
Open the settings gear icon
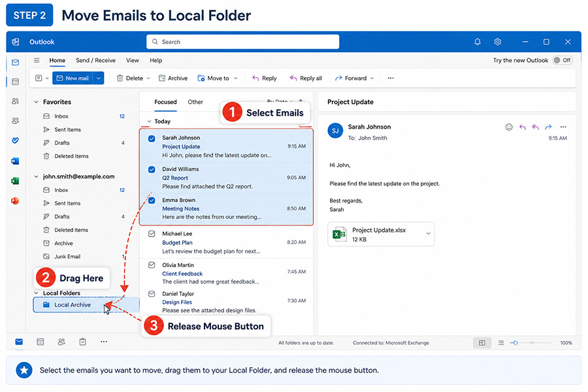pos(498,42)
